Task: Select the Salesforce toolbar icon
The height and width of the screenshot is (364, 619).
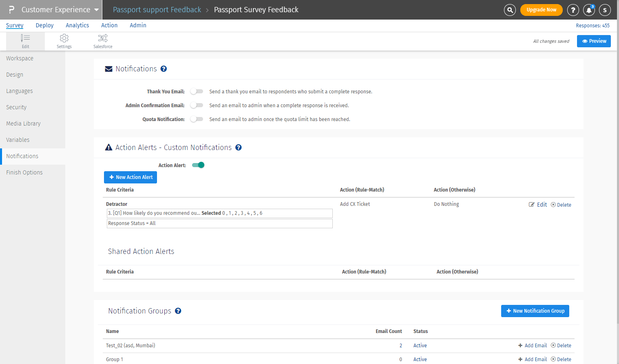Action: (x=103, y=41)
